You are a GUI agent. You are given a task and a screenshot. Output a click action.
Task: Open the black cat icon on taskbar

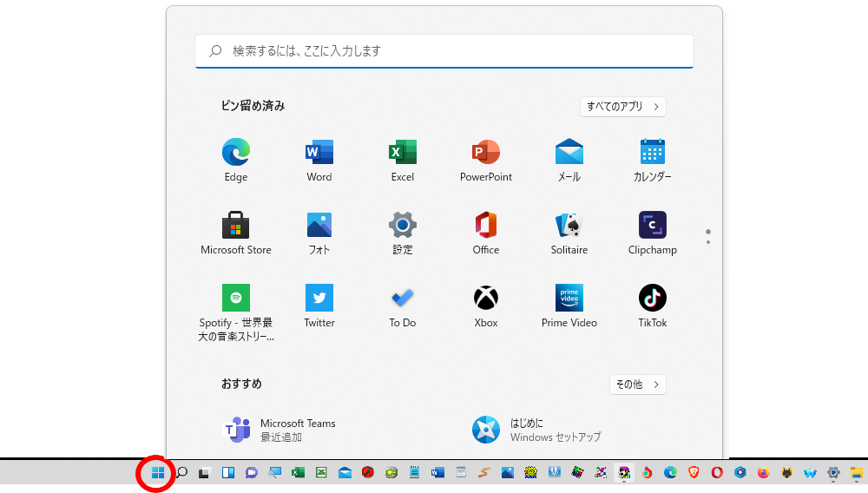pos(786,472)
